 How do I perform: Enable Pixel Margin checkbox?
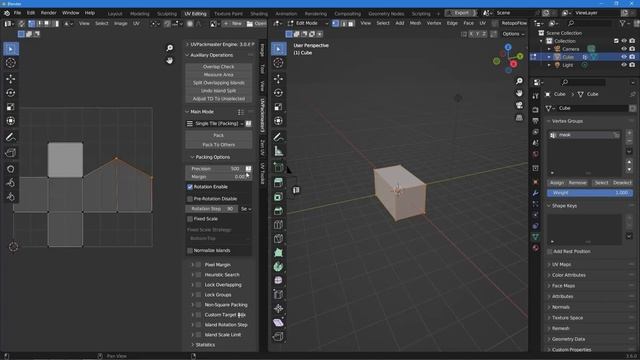pos(198,265)
